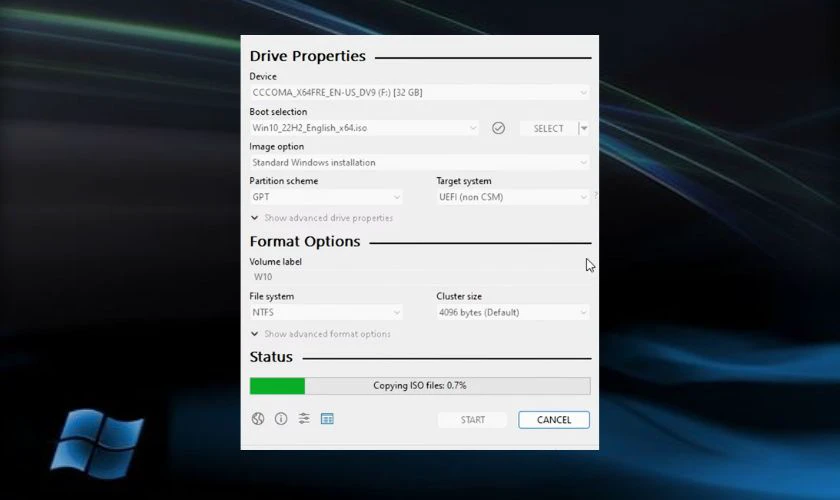Open the About info icon

tap(281, 419)
